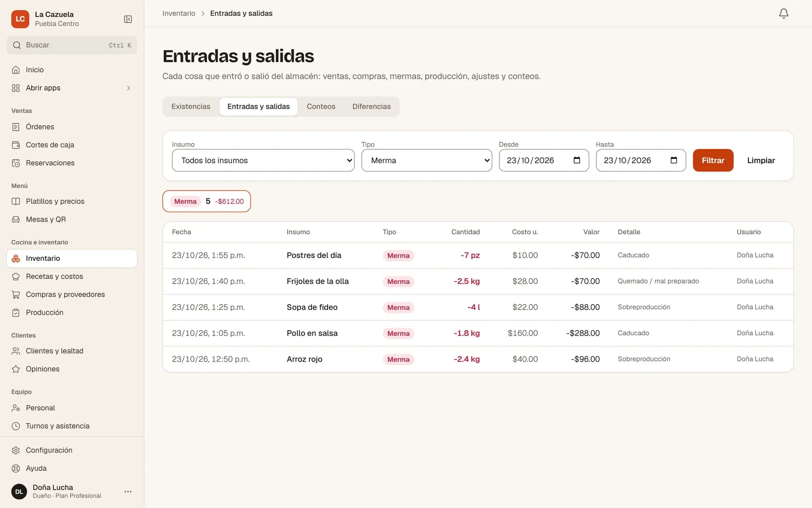The height and width of the screenshot is (508, 812).
Task: Open the Desde date calendar picker
Action: pyautogui.click(x=577, y=160)
